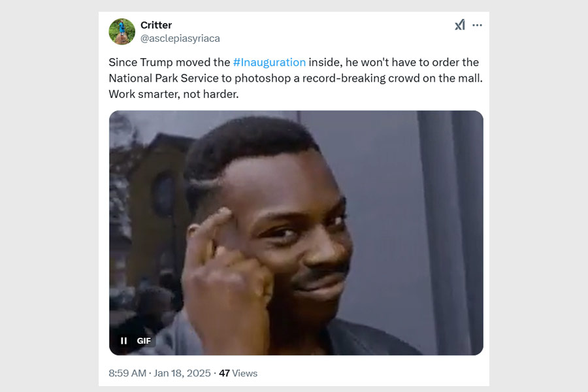Screen dimensions: 588x392
Task: Click the Critter display name
Action: [156, 25]
